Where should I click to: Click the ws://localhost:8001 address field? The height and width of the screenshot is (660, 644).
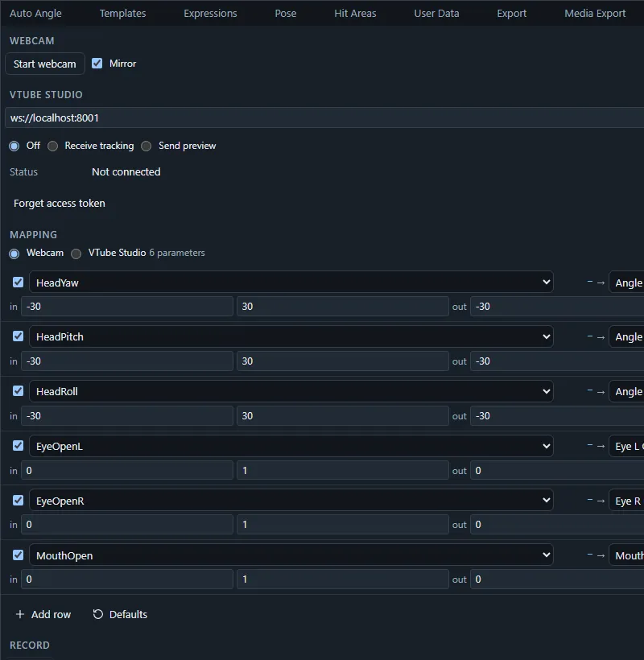324,118
